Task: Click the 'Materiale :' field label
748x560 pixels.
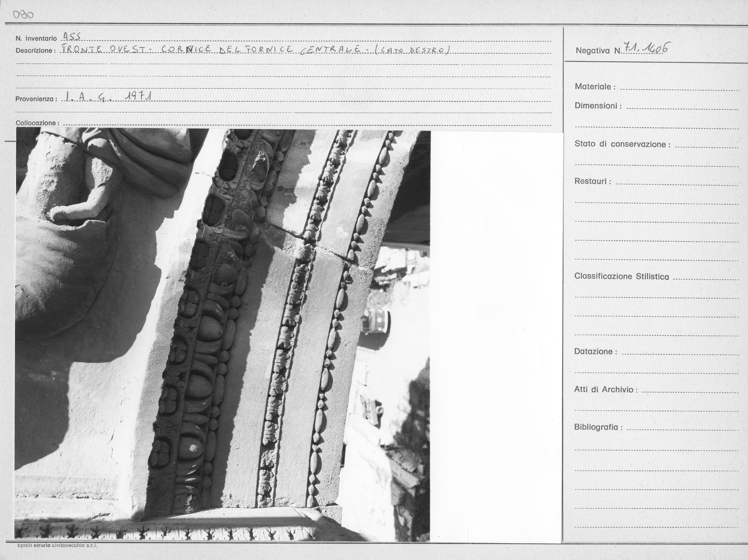Action: 595,87
